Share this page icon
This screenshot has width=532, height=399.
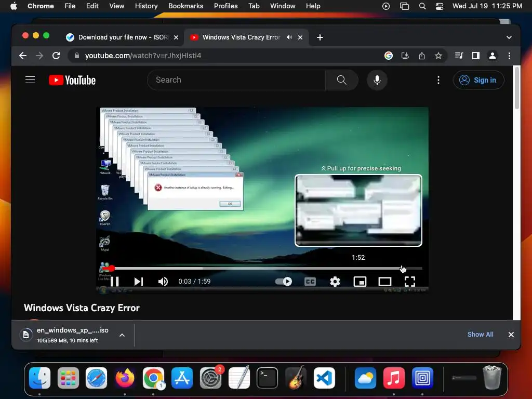(x=422, y=56)
